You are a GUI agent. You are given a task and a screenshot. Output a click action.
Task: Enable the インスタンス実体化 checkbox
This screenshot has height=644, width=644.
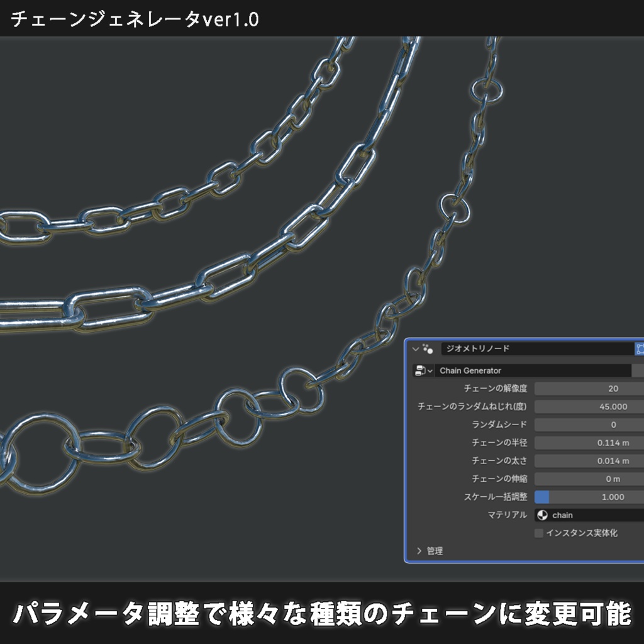[x=538, y=534]
